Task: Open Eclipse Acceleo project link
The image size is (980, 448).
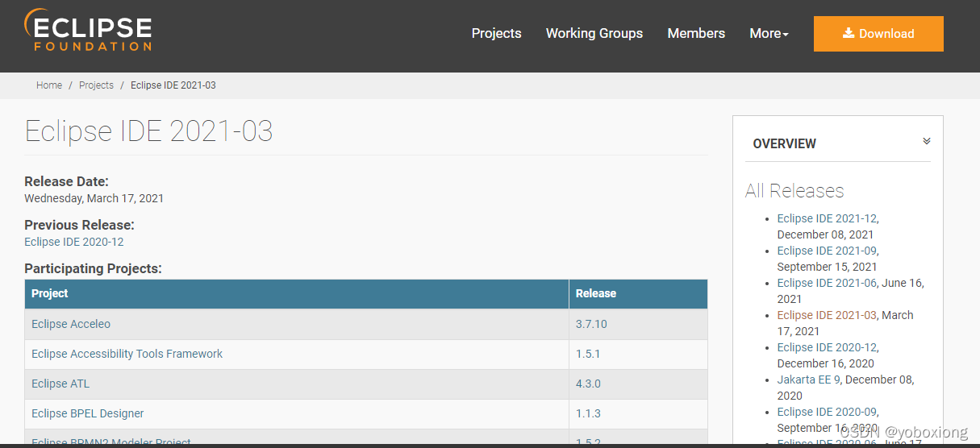Action: (x=71, y=324)
